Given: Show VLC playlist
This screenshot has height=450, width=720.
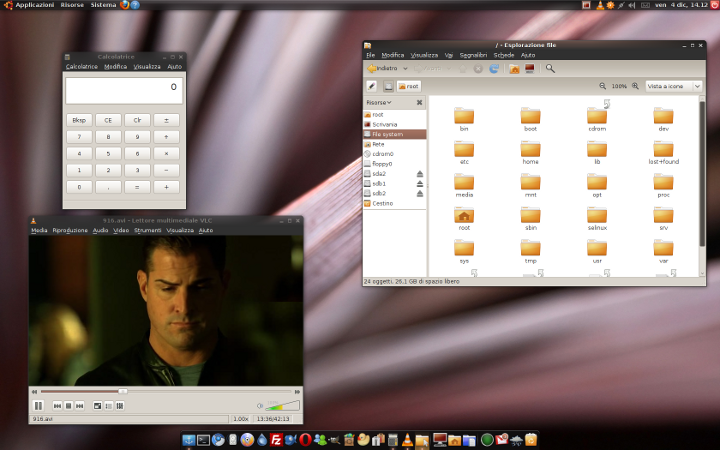Looking at the screenshot, I should (x=108, y=406).
